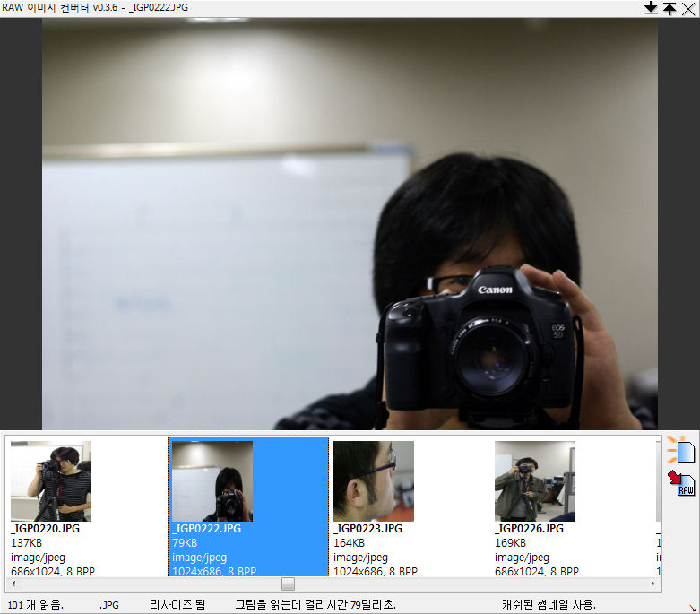The height and width of the screenshot is (614, 700).
Task: Select the _IGP0226.JPG thumbnail image
Action: (535, 481)
